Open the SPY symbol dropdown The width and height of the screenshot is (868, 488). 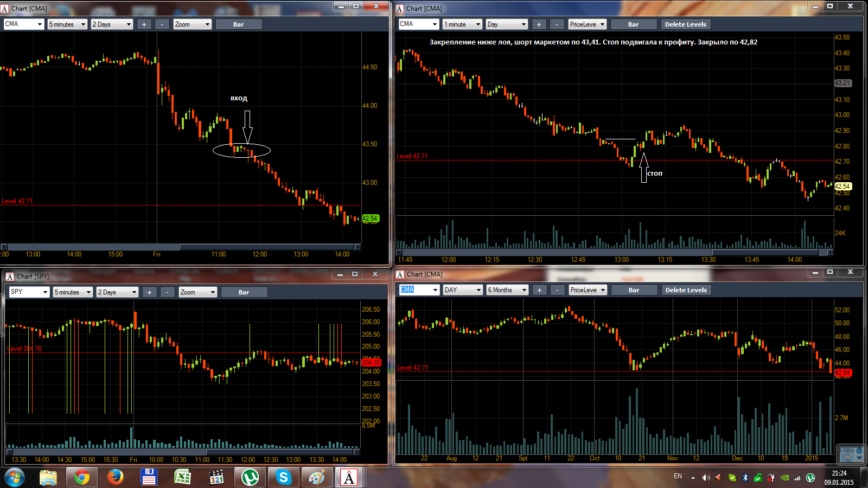pyautogui.click(x=29, y=292)
